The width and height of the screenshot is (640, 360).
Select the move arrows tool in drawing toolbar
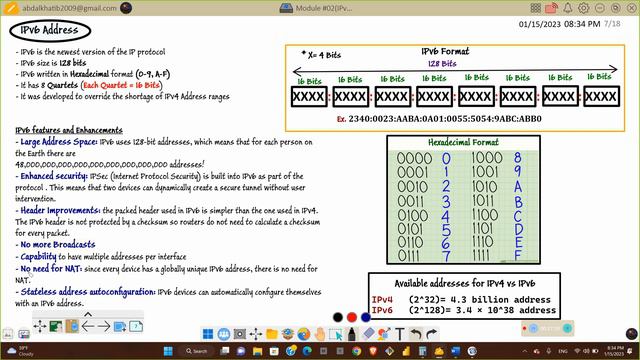point(256,334)
